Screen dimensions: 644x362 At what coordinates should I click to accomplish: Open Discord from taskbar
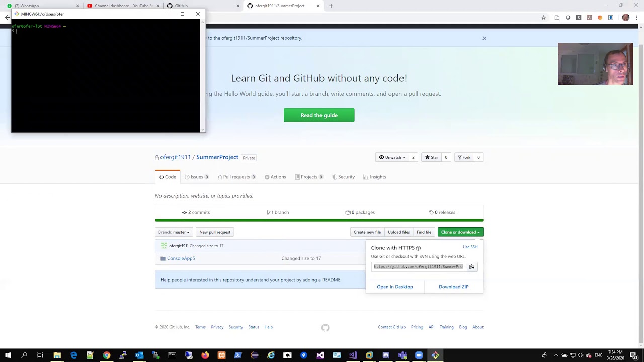click(x=386, y=355)
